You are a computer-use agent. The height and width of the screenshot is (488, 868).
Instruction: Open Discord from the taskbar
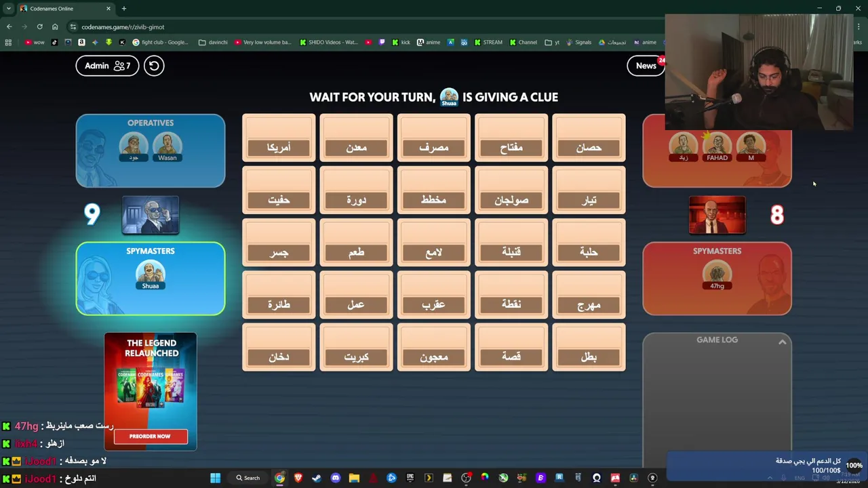pyautogui.click(x=335, y=478)
